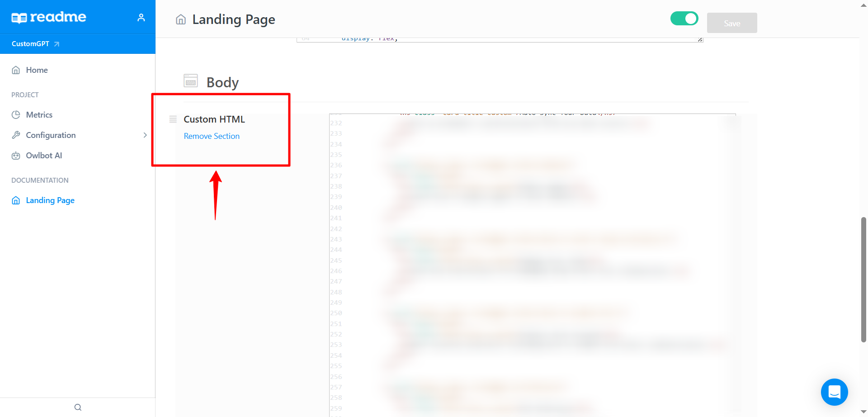868x417 pixels.
Task: Click the Landing Page house icon in sidebar
Action: click(x=16, y=200)
